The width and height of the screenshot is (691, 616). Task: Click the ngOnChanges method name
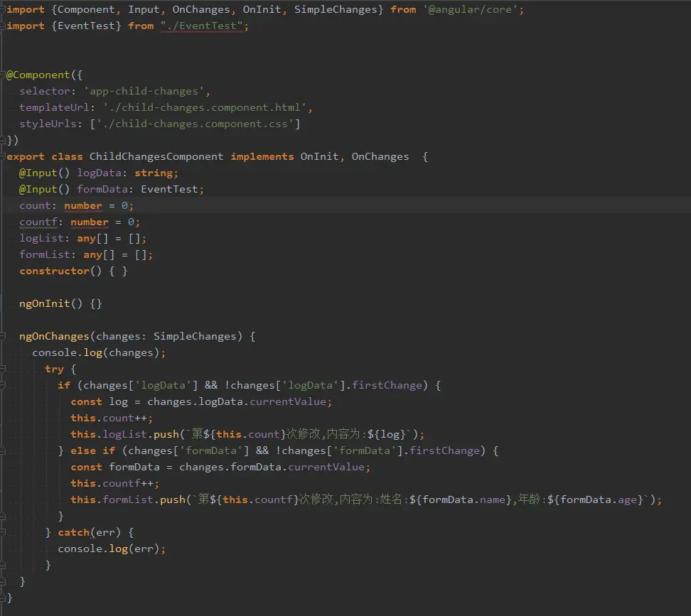coord(54,336)
